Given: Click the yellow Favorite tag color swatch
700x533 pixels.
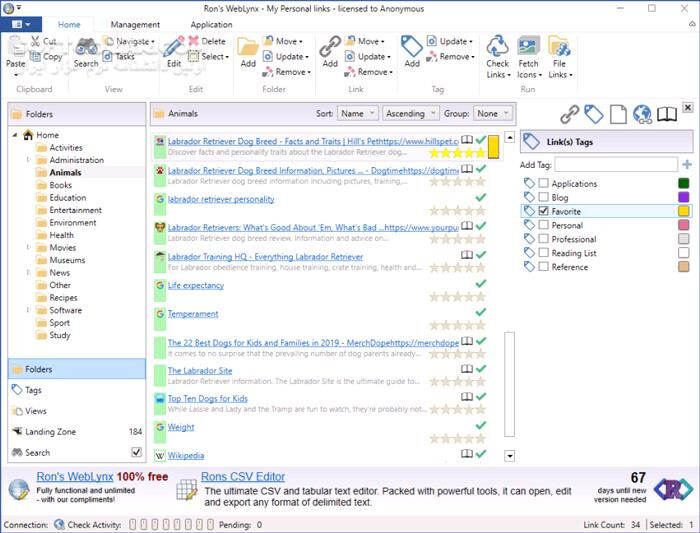Looking at the screenshot, I should point(683,212).
